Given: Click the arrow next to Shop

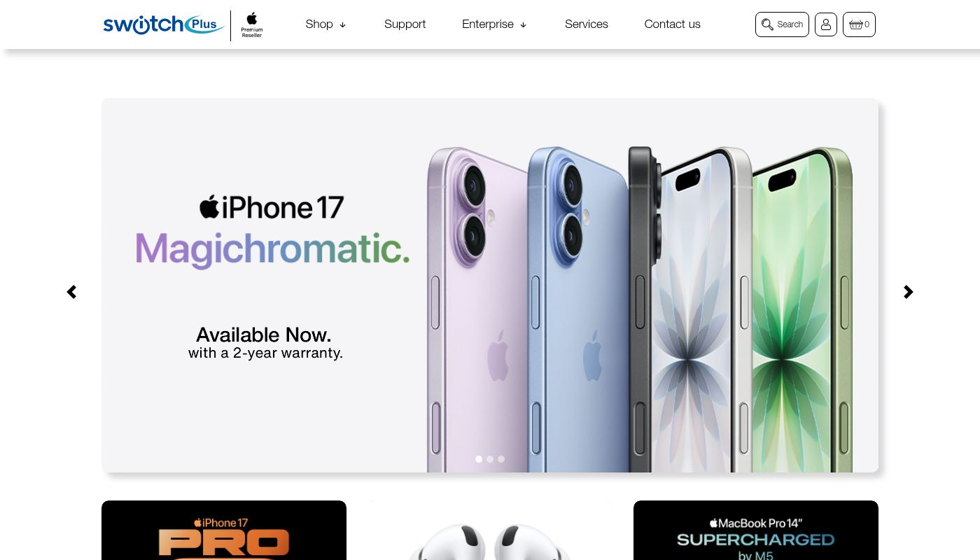Looking at the screenshot, I should pyautogui.click(x=342, y=25).
